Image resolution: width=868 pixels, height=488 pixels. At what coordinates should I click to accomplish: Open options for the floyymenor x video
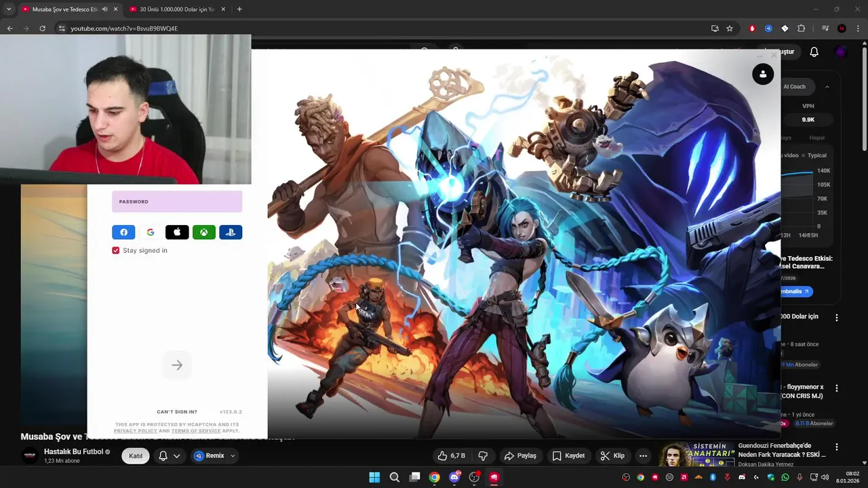[x=837, y=388]
